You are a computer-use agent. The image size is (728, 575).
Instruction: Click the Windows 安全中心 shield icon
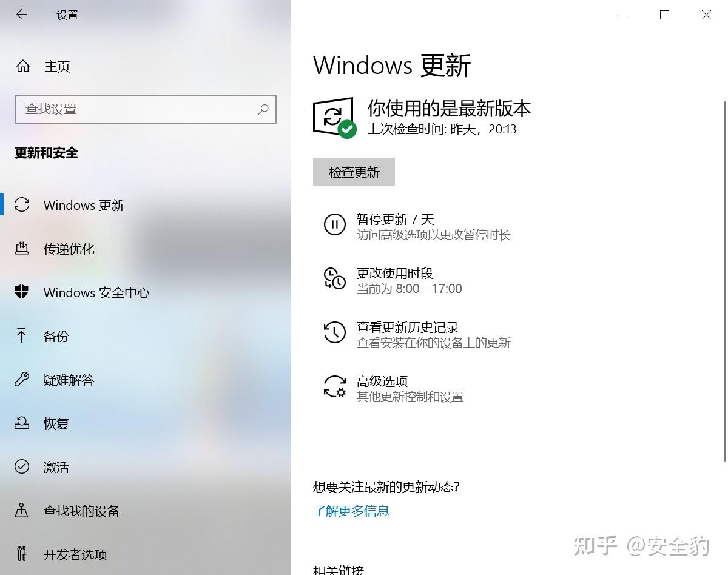click(x=22, y=292)
